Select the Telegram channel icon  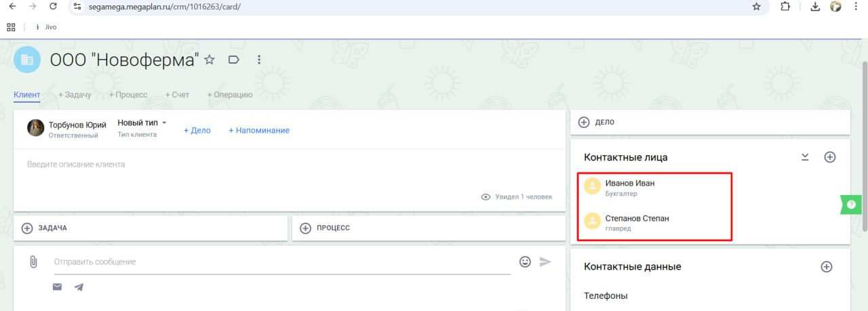79,287
